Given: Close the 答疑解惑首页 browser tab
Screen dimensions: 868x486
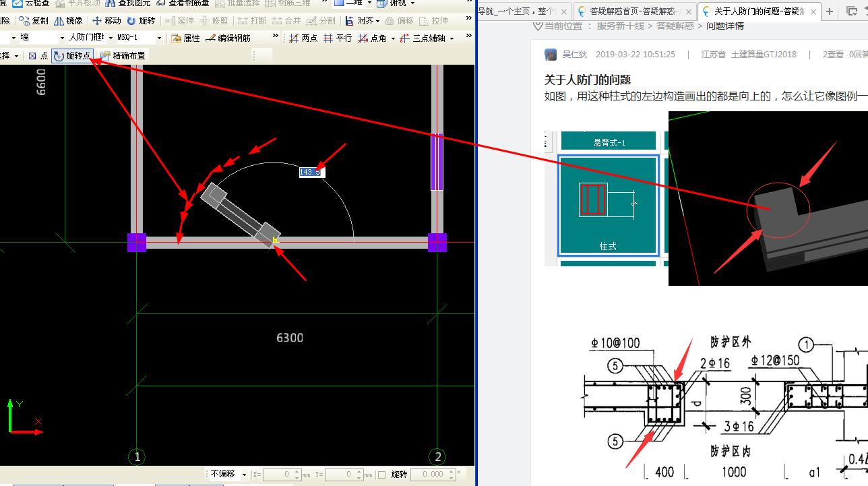Looking at the screenshot, I should point(689,11).
